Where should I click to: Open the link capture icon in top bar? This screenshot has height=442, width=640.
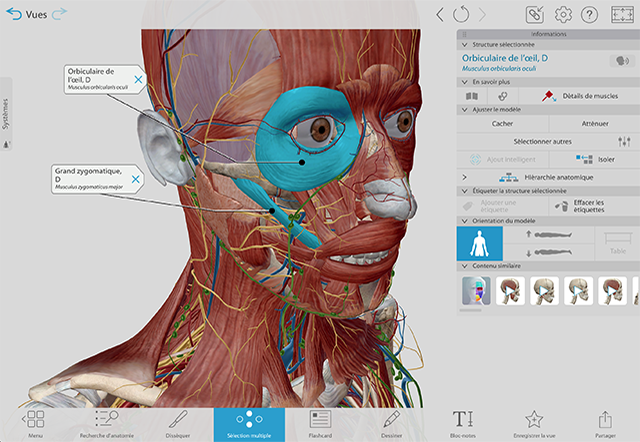[535, 15]
